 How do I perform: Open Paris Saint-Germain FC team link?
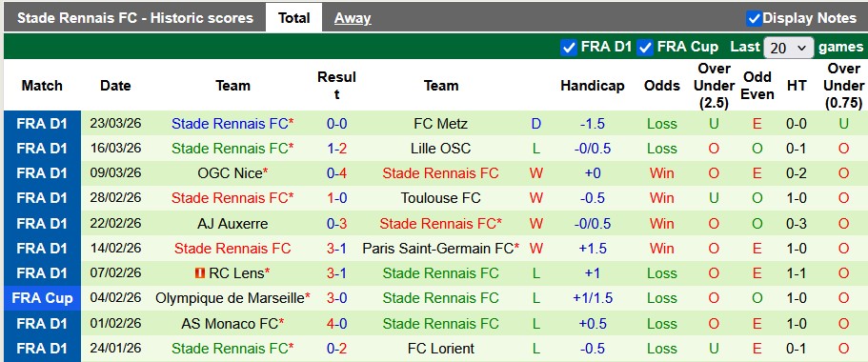tap(438, 249)
